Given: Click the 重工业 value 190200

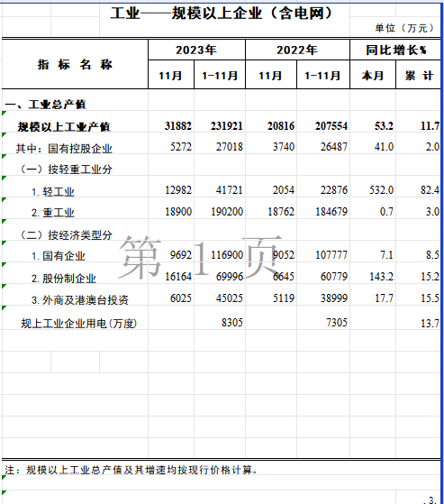Looking at the screenshot, I should pos(227,212).
